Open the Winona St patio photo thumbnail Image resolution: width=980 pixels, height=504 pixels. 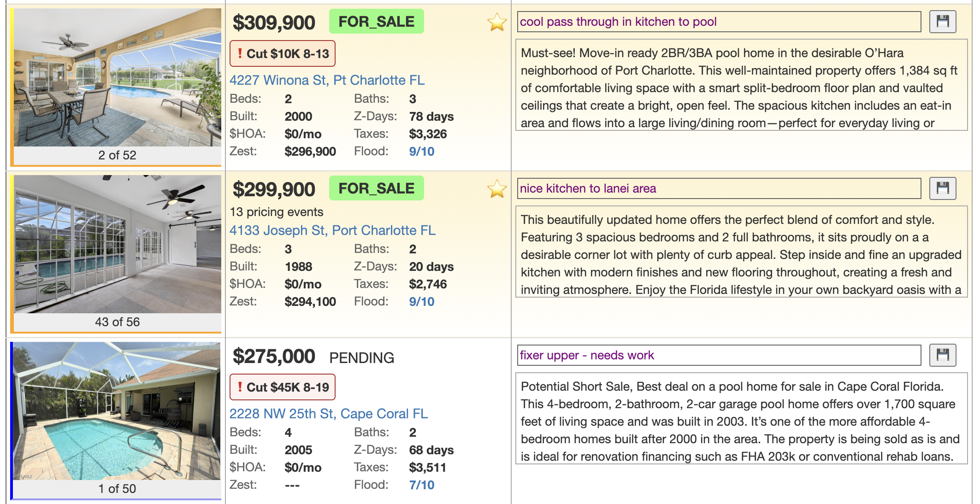click(x=117, y=77)
